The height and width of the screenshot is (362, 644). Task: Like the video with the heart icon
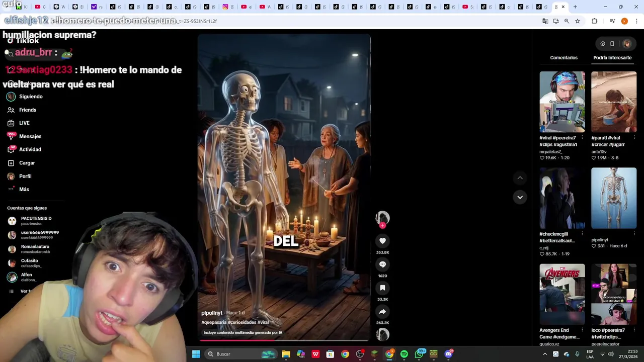coord(382,241)
